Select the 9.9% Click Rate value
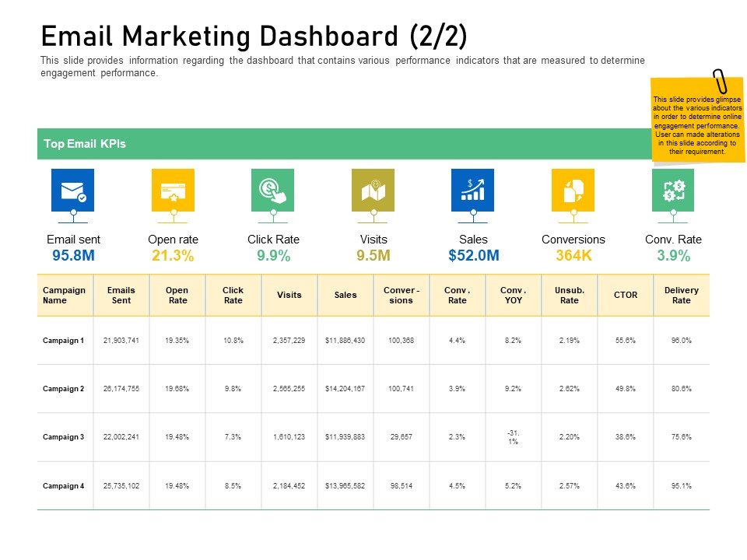 point(273,255)
